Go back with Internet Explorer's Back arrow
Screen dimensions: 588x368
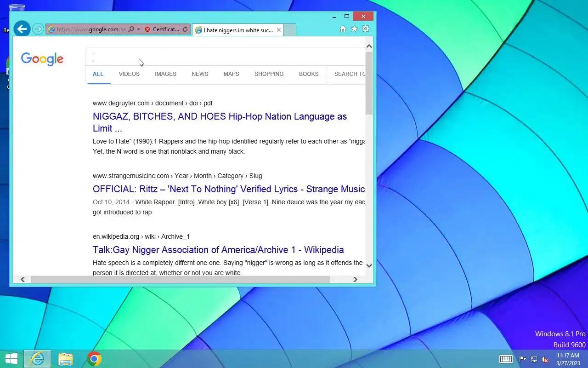tap(22, 29)
